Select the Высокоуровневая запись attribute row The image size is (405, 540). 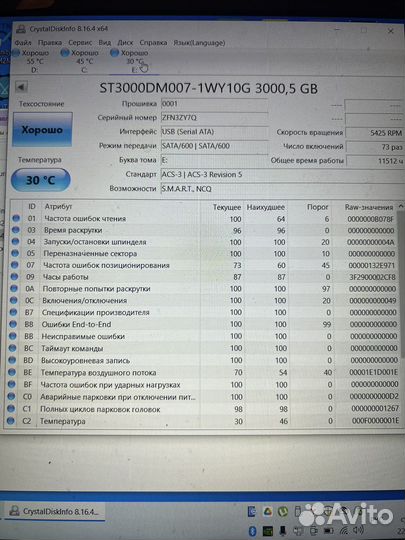pos(203,360)
